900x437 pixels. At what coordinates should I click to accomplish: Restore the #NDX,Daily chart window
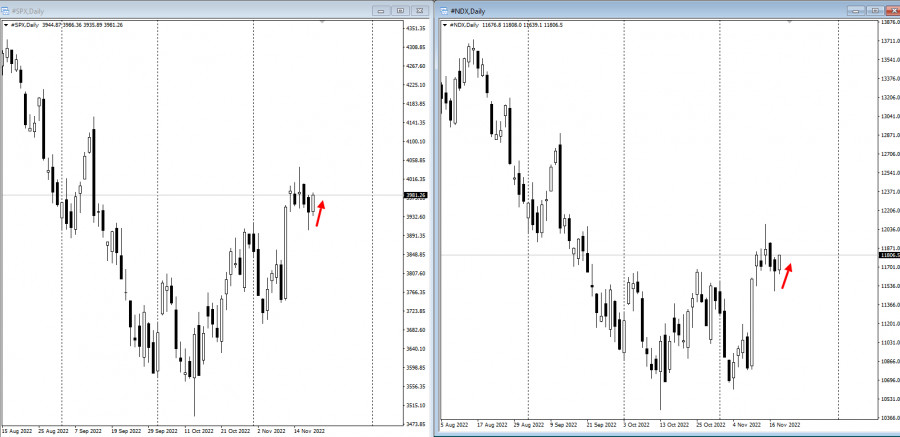pyautogui.click(x=874, y=10)
